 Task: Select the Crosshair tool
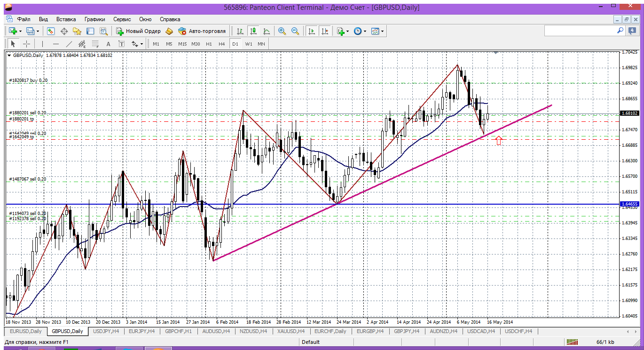27,44
